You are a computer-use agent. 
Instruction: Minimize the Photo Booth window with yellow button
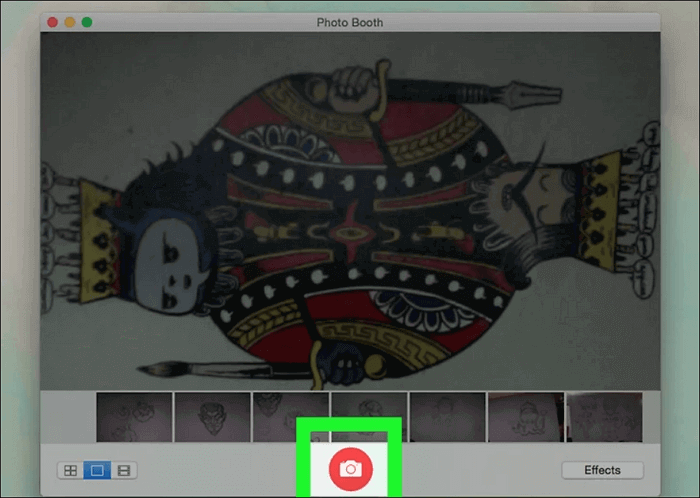tap(70, 22)
